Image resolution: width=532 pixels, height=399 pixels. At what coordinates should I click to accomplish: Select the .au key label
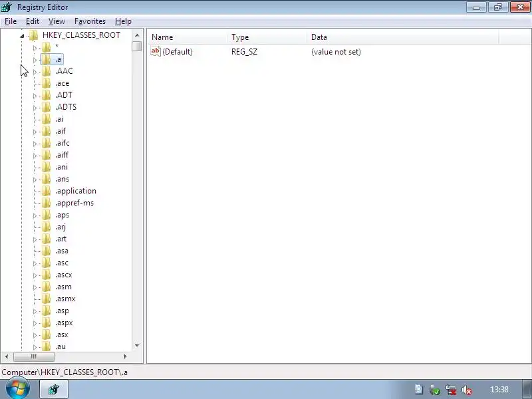pyautogui.click(x=61, y=346)
